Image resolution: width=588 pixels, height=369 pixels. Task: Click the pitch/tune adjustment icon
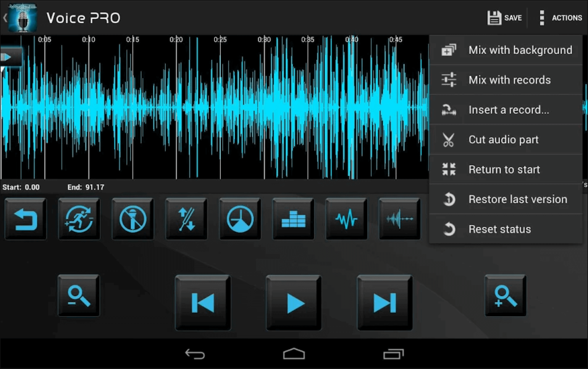tap(185, 219)
